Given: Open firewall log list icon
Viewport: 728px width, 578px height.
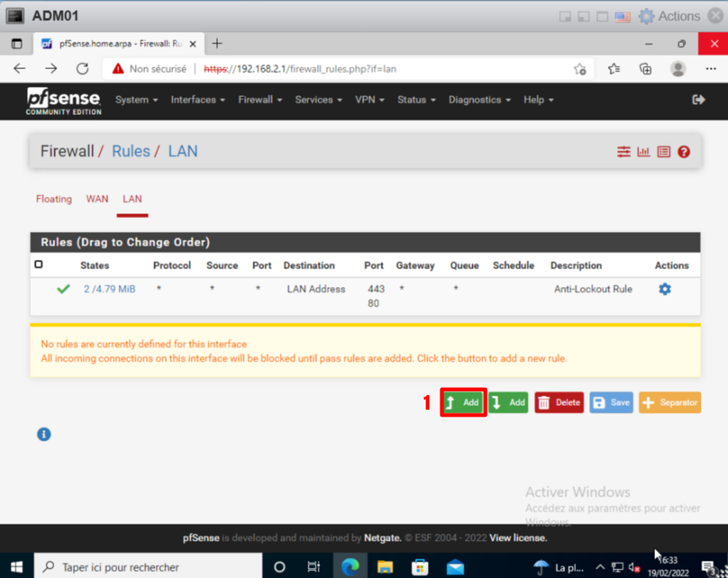Looking at the screenshot, I should tap(664, 152).
